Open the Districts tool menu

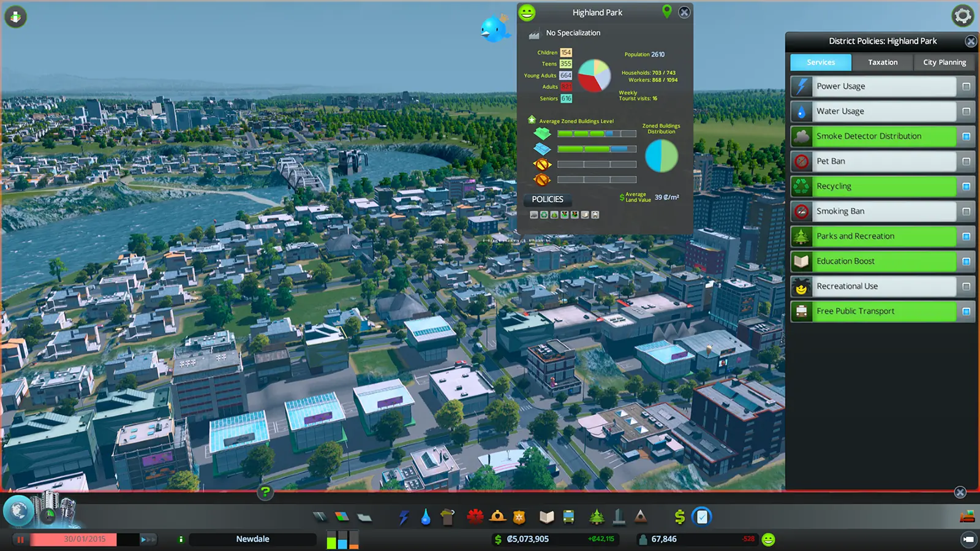point(364,517)
